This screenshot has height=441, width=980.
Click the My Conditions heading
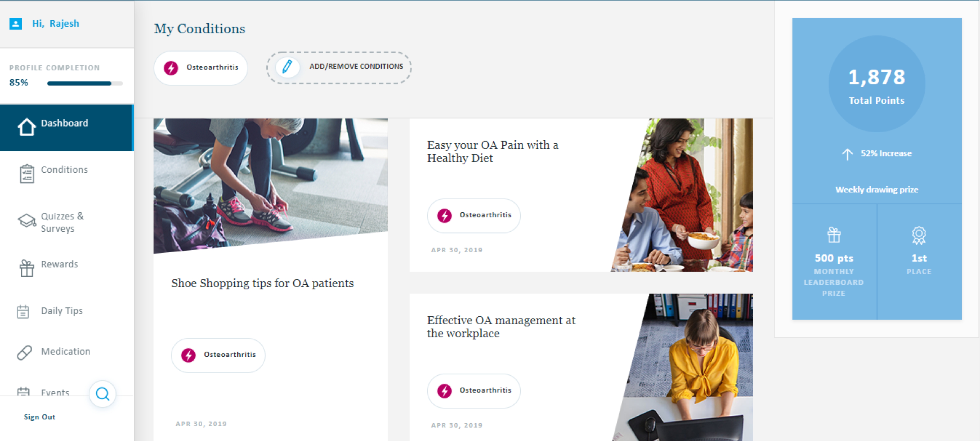point(199,29)
